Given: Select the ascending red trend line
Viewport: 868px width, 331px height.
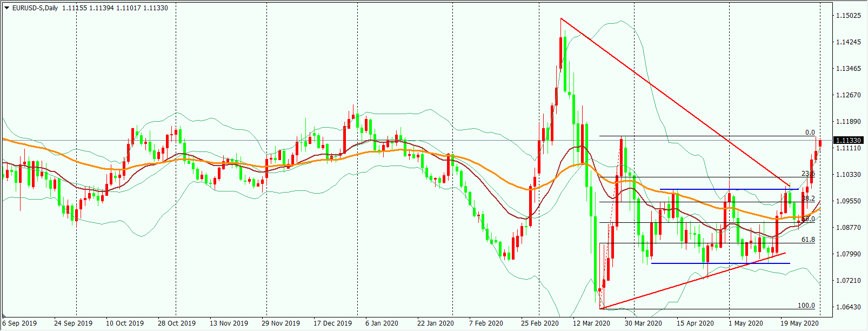Looking at the screenshot, I should click(692, 281).
